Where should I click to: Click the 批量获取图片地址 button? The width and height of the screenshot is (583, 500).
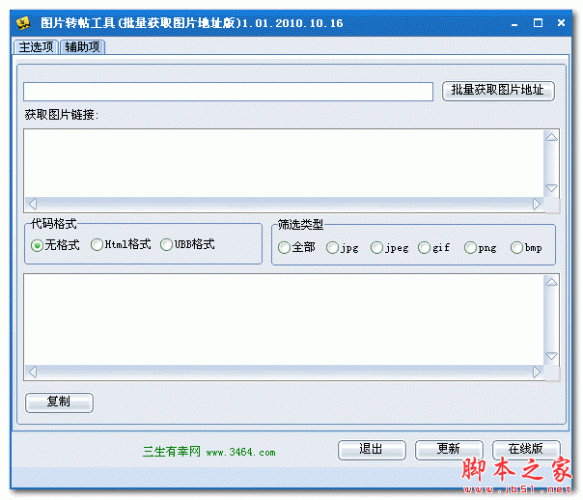[498, 91]
